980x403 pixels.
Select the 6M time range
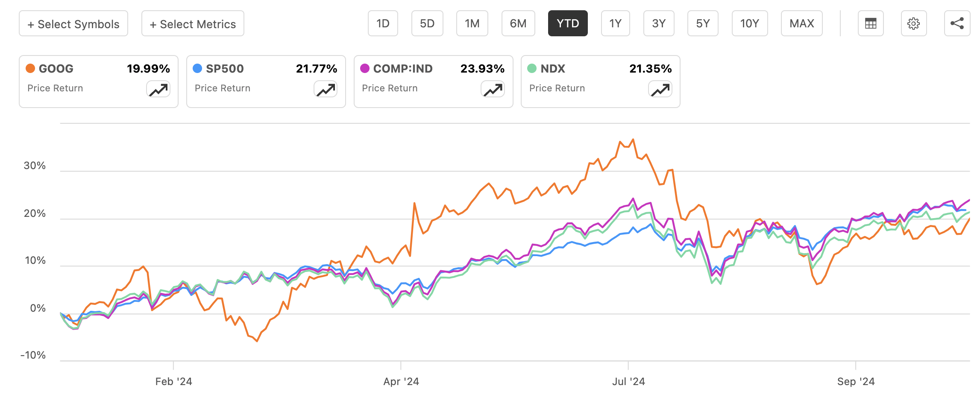[x=518, y=23]
